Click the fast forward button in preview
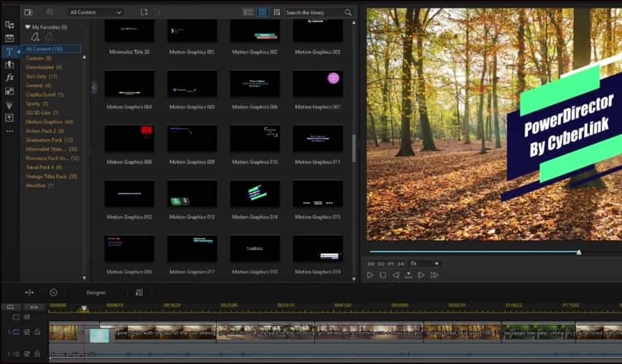The height and width of the screenshot is (364, 622). [x=434, y=275]
